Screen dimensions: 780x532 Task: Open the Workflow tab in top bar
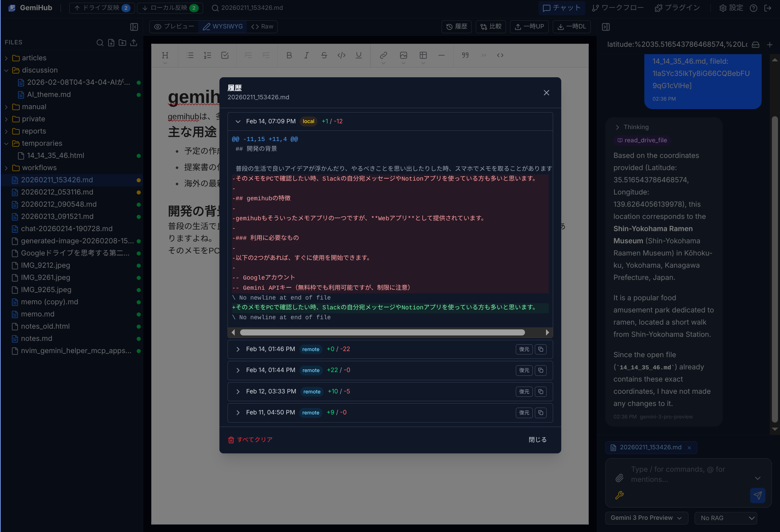click(x=618, y=8)
